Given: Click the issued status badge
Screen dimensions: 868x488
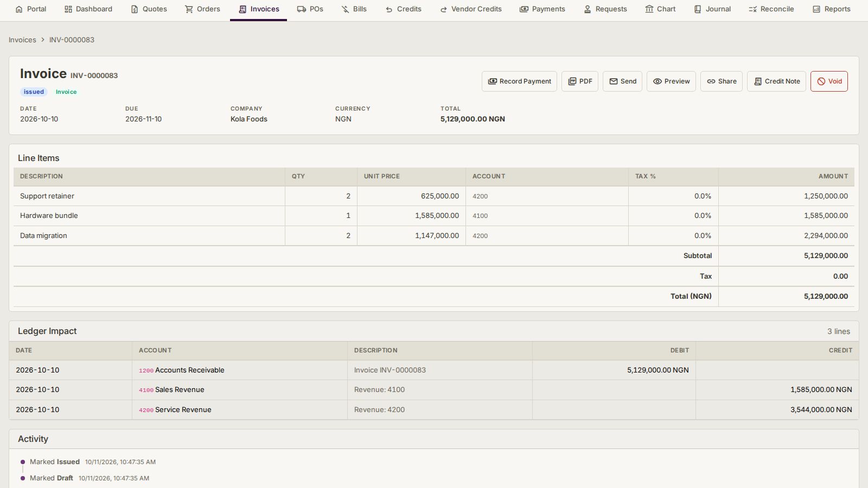Looking at the screenshot, I should 34,92.
